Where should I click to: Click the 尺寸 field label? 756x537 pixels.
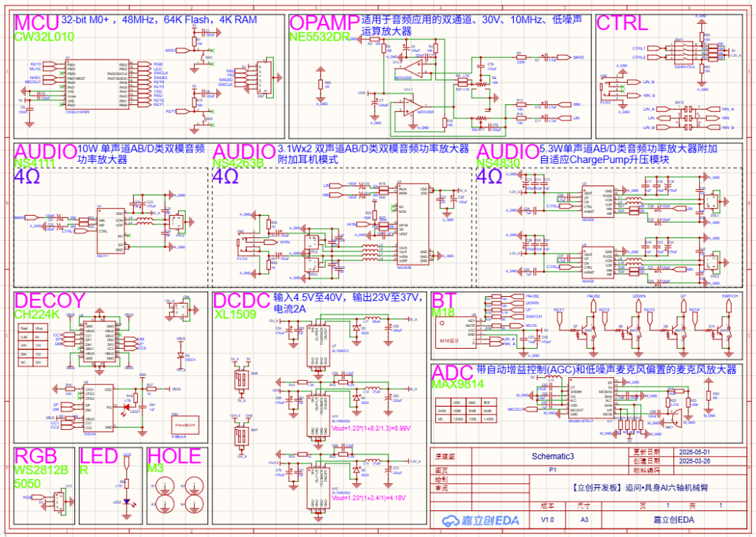click(x=584, y=505)
